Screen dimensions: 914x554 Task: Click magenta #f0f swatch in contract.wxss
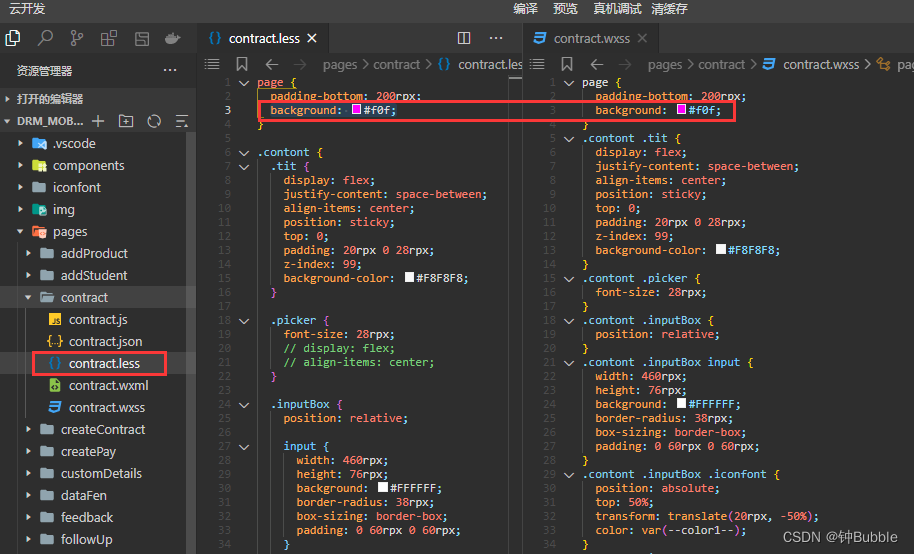[681, 110]
